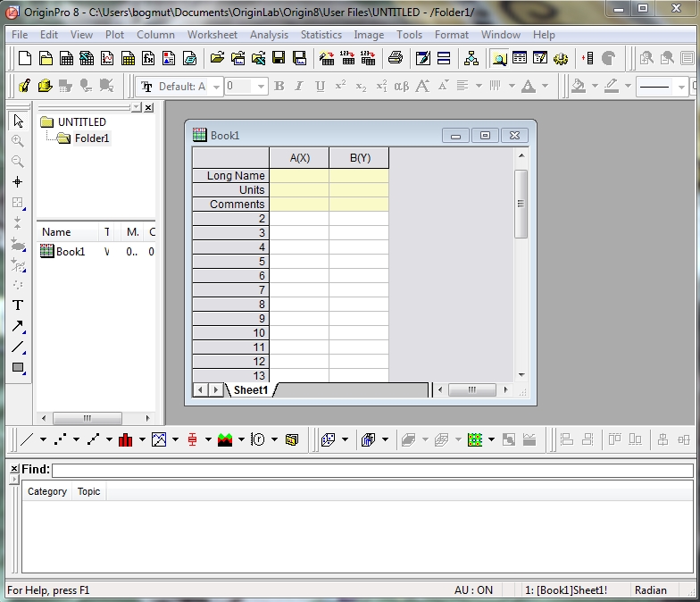Screen dimensions: 700x602
Task: Expand the column chart type dropdown arrow
Action: [x=142, y=439]
